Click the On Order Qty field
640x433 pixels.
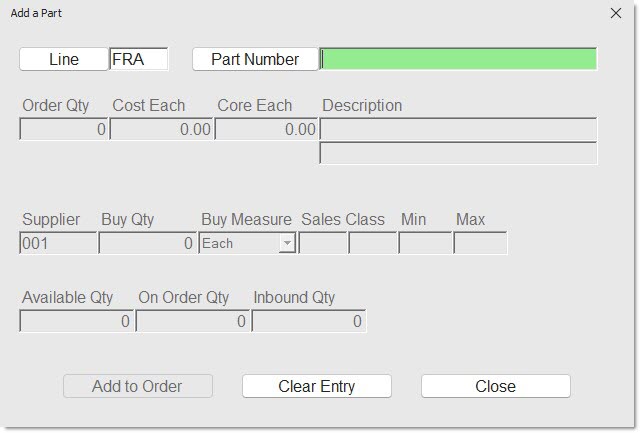coord(192,321)
